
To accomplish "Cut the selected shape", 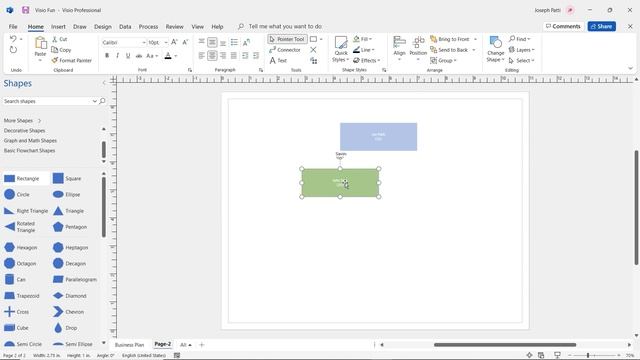I will click(60, 39).
